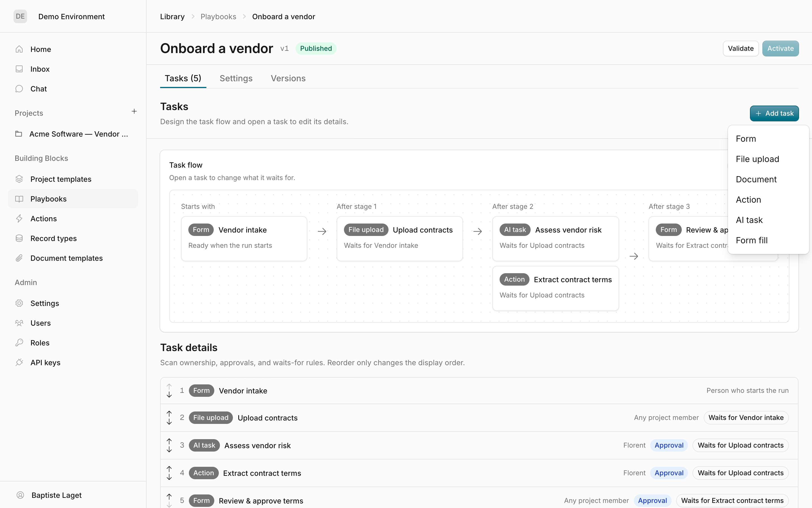This screenshot has height=508, width=812.
Task: Click the Approval badge on Review & approve row
Action: [652, 500]
